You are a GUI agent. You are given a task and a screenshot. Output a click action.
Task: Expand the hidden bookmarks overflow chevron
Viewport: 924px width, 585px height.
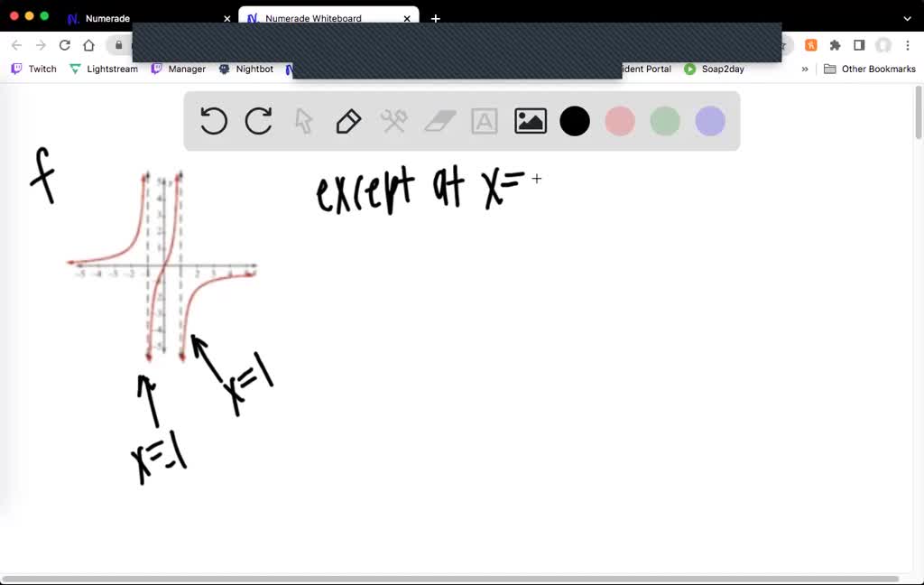pyautogui.click(x=805, y=69)
